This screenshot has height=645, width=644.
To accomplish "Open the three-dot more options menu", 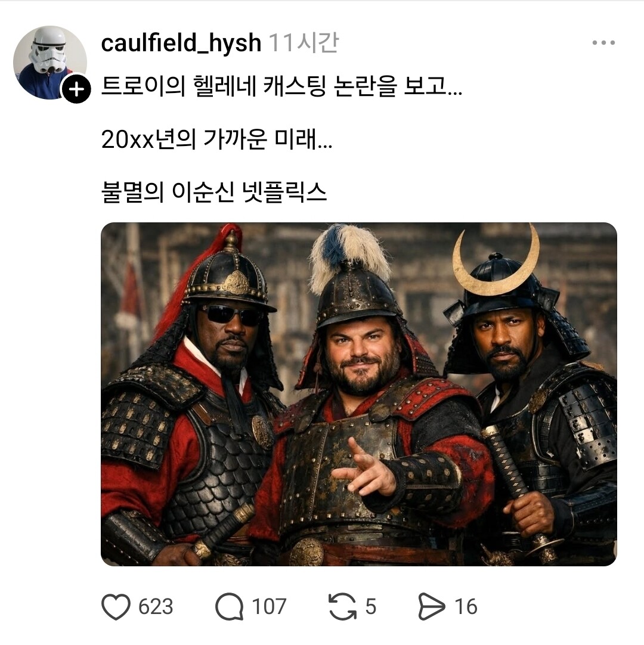I will 603,42.
